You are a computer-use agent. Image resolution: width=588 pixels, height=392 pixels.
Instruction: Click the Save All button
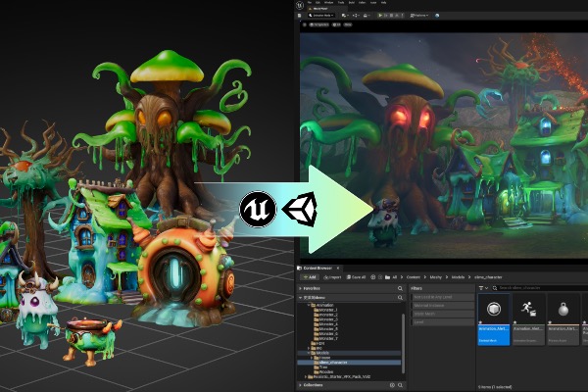pyautogui.click(x=356, y=277)
